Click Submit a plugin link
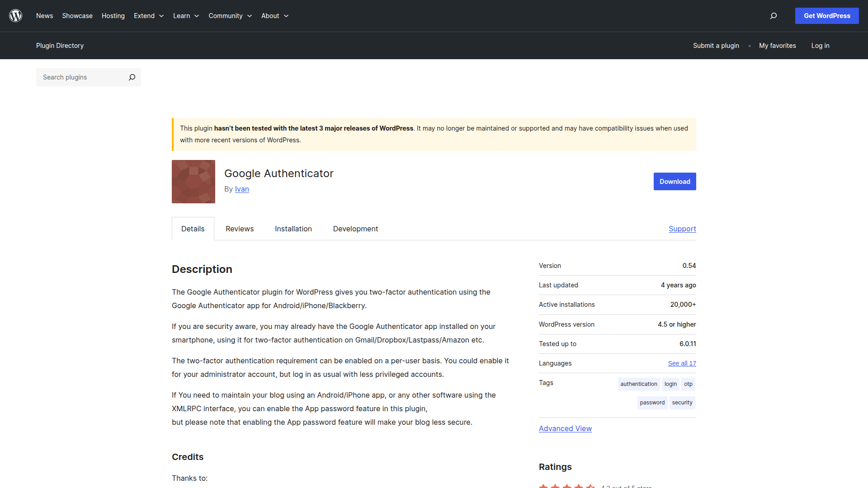This screenshot has width=868, height=488. [716, 46]
